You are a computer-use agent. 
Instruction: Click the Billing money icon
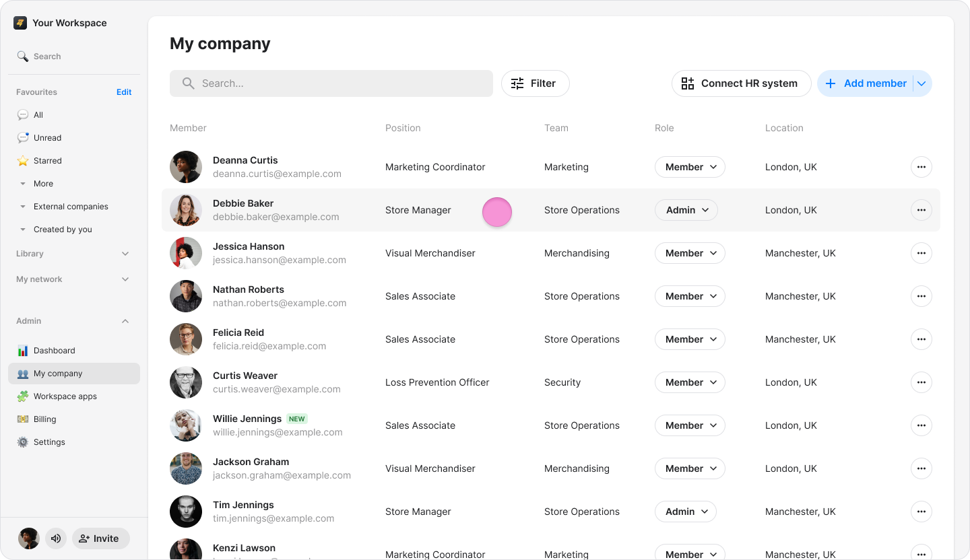(x=23, y=419)
